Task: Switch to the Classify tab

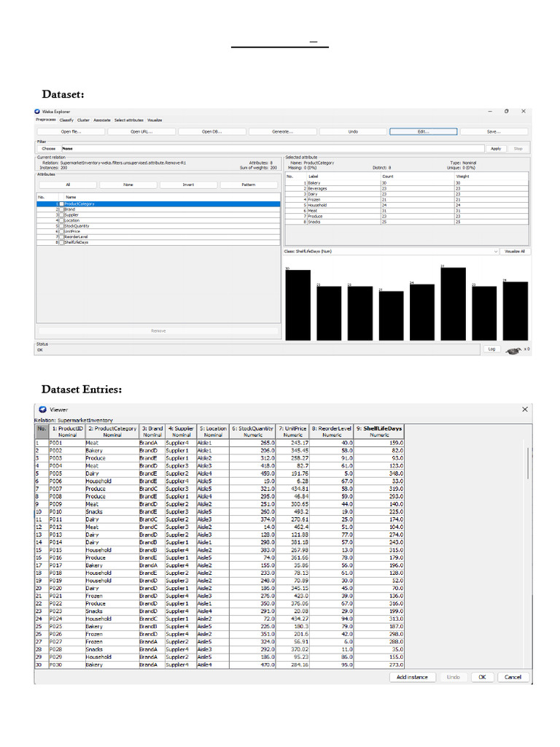Action: point(66,120)
